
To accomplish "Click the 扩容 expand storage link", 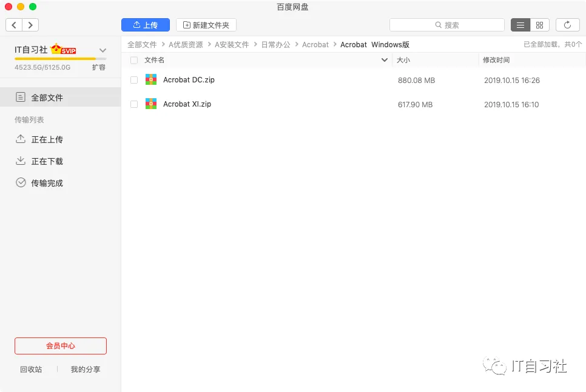I will click(99, 67).
